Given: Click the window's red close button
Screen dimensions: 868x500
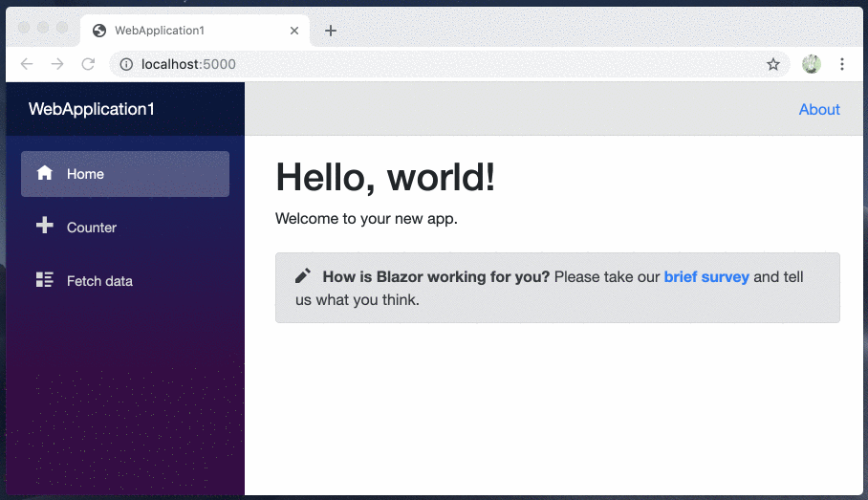Looking at the screenshot, I should point(24,27).
